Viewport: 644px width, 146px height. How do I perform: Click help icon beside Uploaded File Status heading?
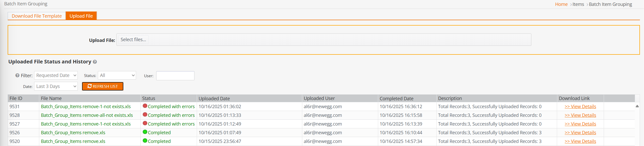pos(95,62)
